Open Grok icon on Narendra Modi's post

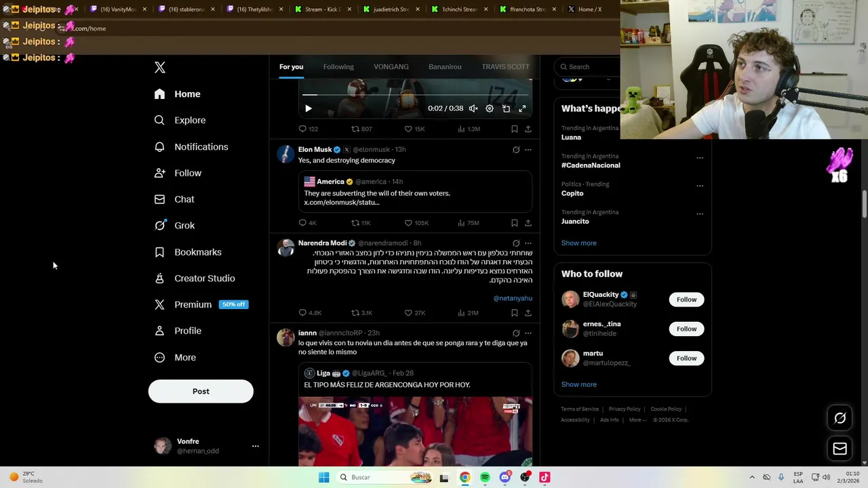[x=516, y=243]
